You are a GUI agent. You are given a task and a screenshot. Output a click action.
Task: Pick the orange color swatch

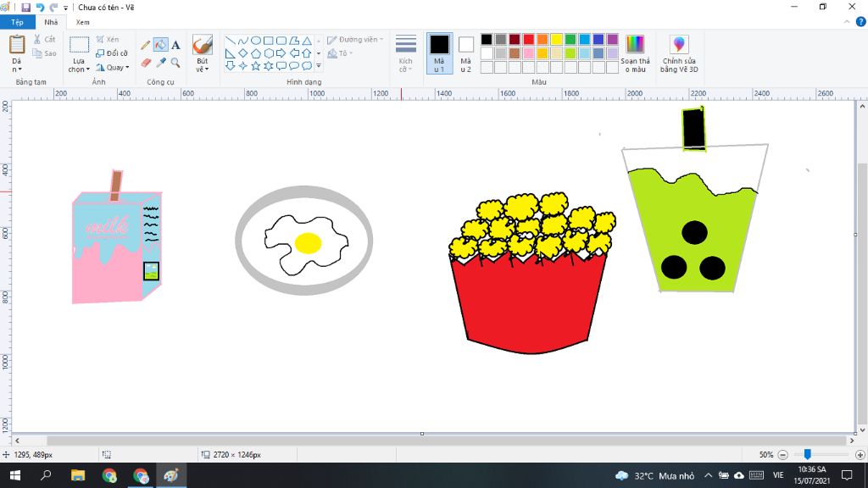(x=542, y=39)
